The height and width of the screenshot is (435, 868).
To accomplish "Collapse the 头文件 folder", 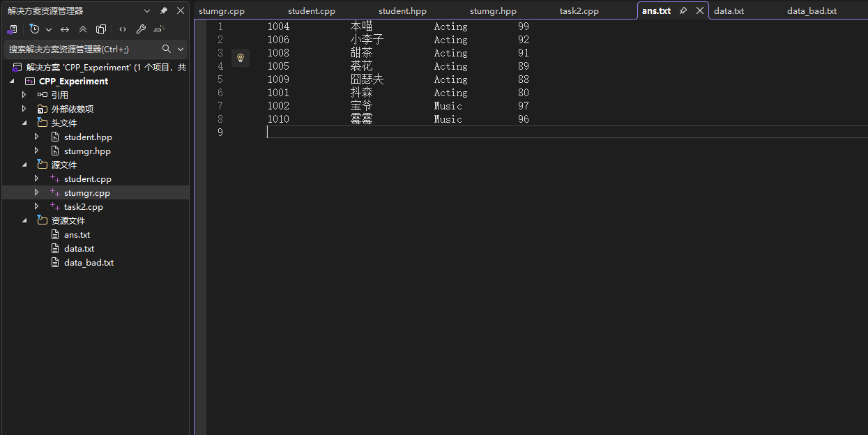I will 24,123.
